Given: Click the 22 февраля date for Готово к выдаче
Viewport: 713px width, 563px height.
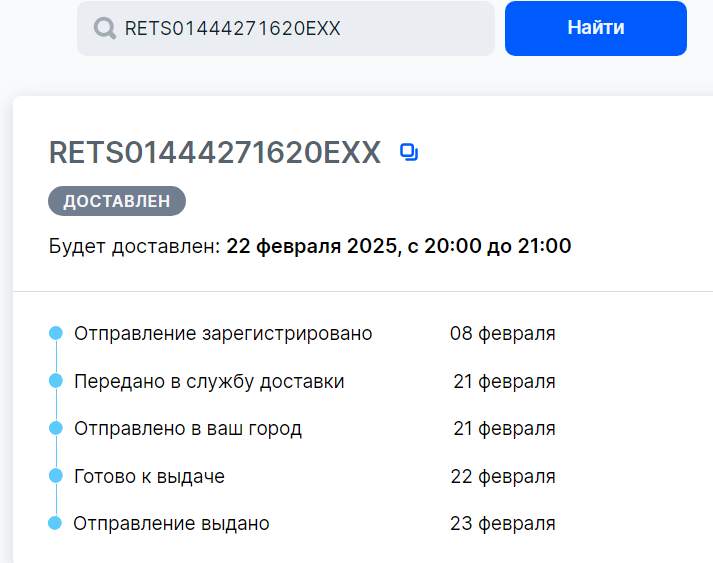Looking at the screenshot, I should [x=502, y=476].
